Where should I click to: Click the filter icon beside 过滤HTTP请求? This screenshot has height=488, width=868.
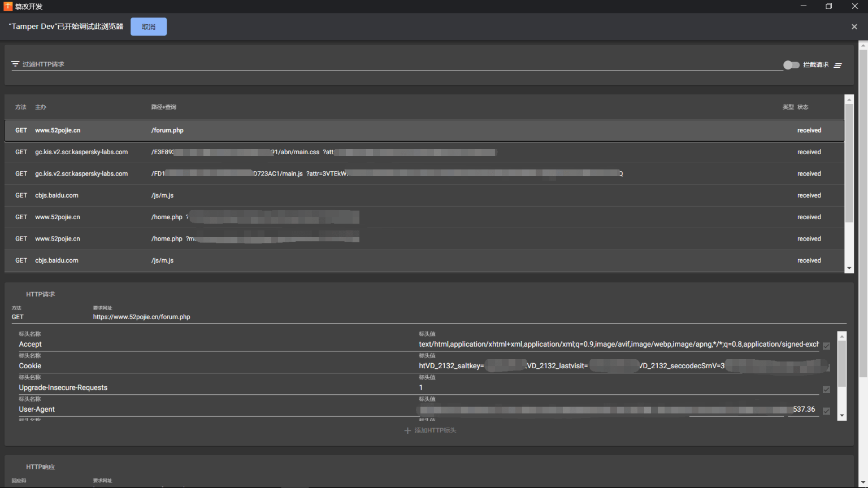15,64
